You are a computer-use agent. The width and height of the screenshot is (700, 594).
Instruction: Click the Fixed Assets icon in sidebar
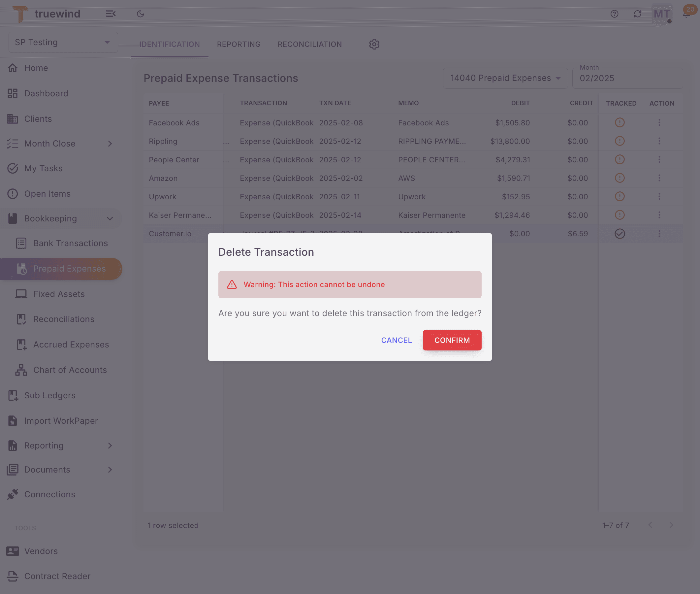click(x=21, y=294)
